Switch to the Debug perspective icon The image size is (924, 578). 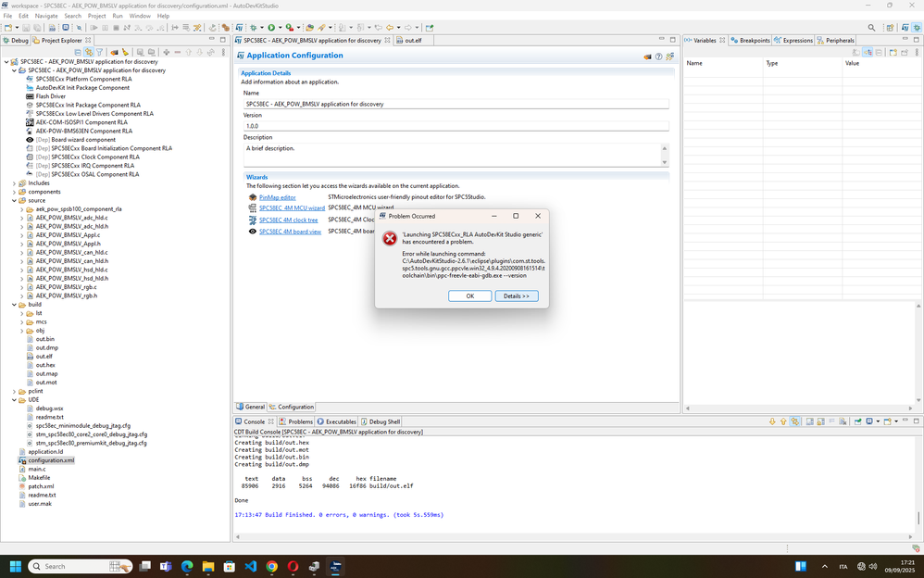coord(917,27)
